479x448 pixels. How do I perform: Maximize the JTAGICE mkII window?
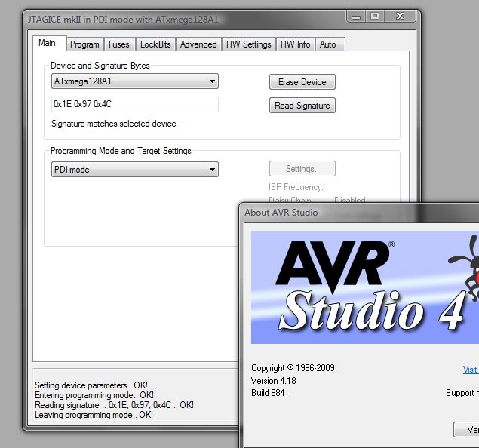375,16
